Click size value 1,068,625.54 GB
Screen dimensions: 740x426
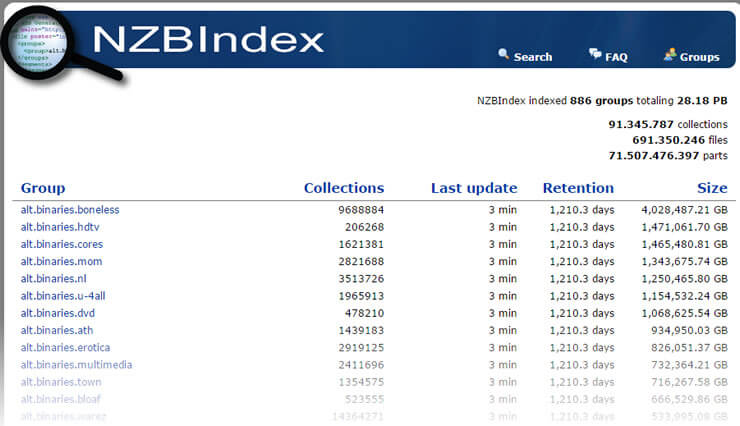coord(684,313)
